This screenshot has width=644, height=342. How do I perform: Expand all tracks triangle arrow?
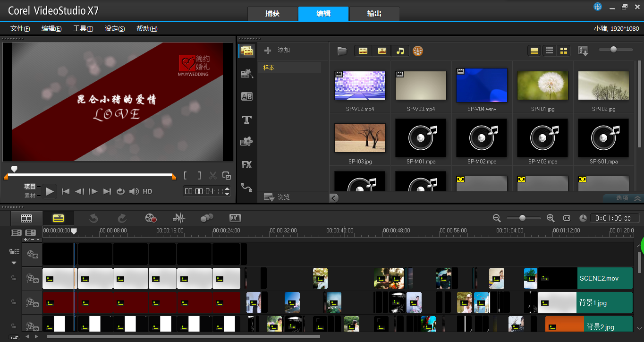point(14,263)
